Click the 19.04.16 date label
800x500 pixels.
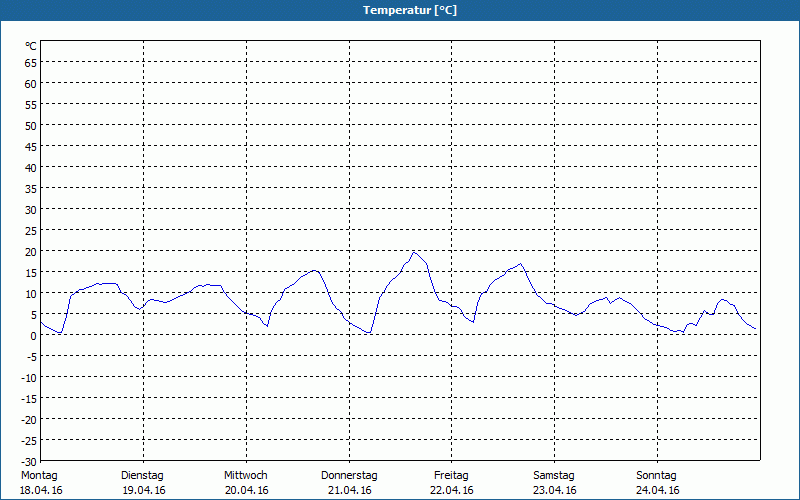[x=144, y=491]
